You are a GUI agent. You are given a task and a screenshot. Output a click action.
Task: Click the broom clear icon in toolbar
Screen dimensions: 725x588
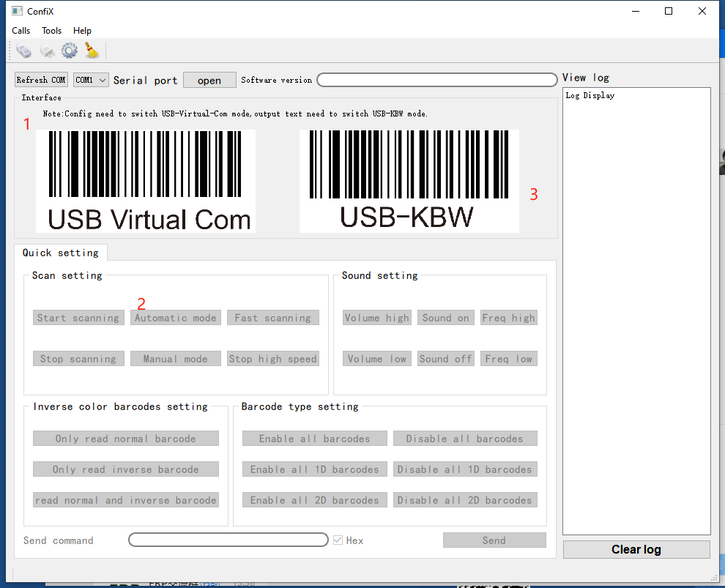92,51
